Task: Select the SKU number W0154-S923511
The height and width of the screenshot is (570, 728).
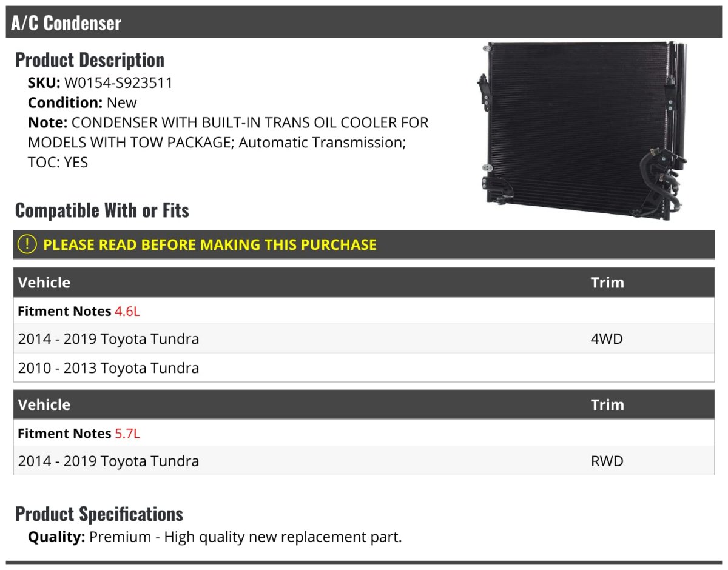Action: (x=118, y=83)
